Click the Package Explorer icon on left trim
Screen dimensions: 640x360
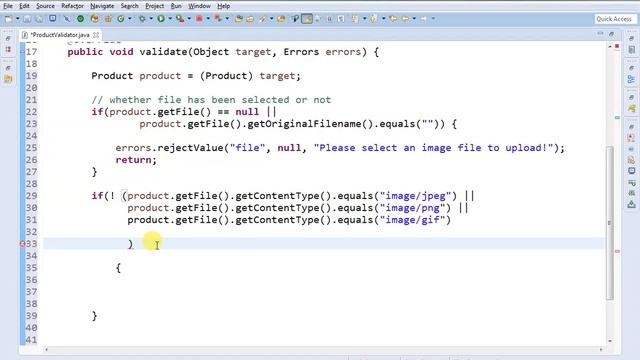(8, 50)
